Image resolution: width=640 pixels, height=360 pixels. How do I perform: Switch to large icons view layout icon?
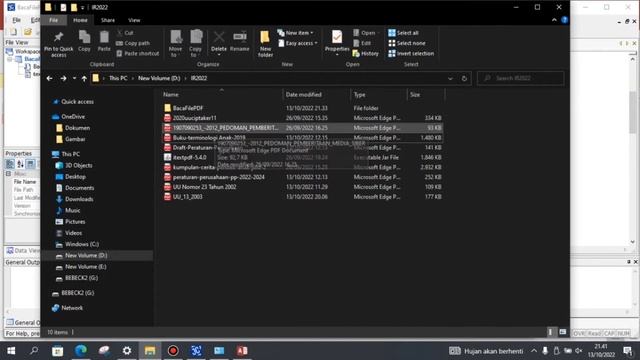pyautogui.click(x=562, y=332)
